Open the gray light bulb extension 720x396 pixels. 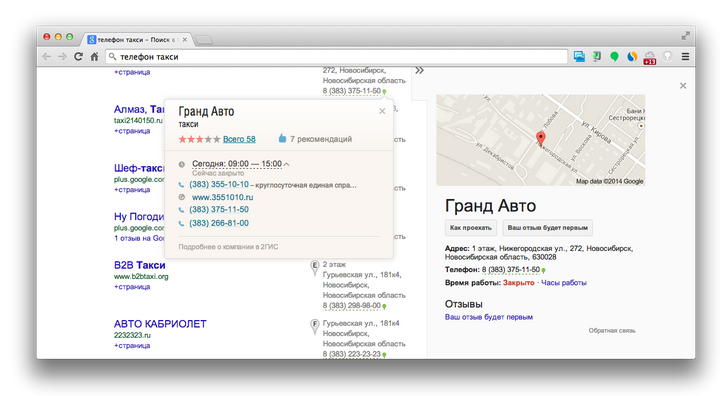(x=667, y=57)
